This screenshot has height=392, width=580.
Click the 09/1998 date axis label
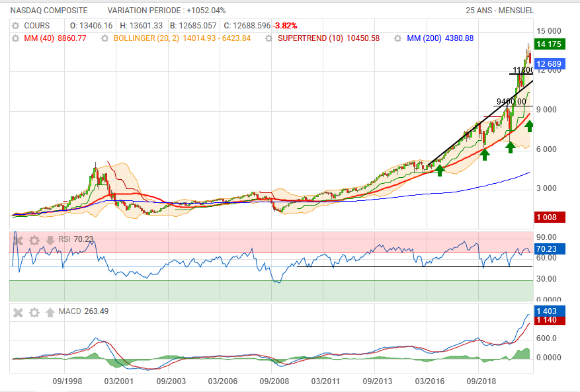click(x=67, y=381)
